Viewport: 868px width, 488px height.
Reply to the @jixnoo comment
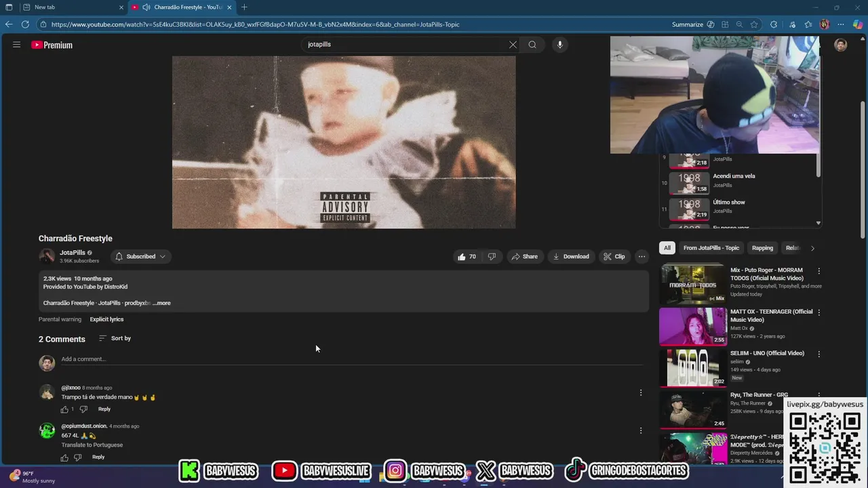[104, 409]
